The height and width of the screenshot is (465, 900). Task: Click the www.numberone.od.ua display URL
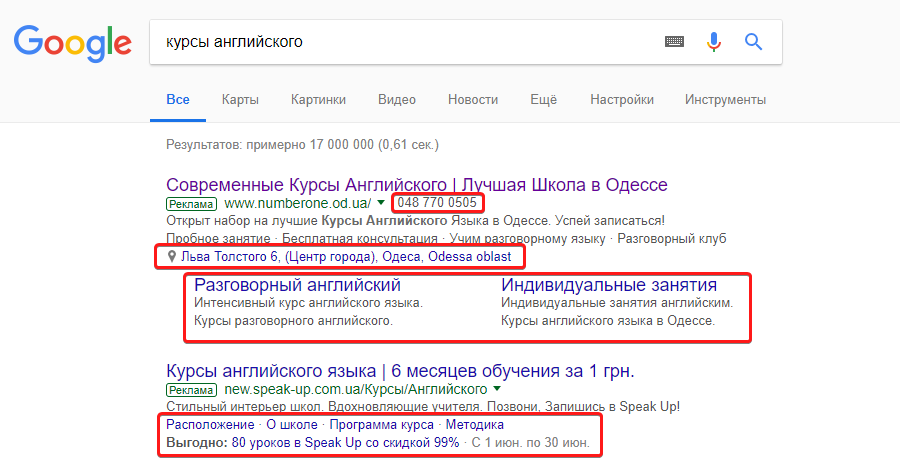click(297, 203)
